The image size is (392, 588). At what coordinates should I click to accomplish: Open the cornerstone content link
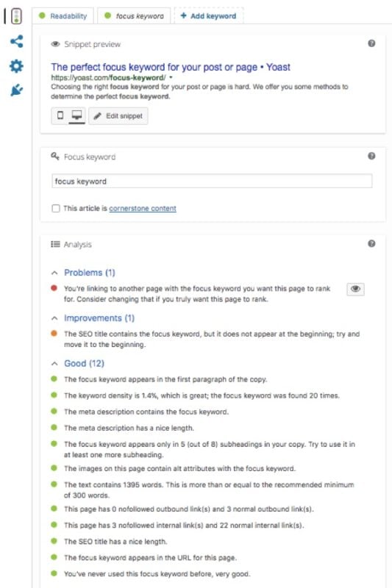point(143,209)
